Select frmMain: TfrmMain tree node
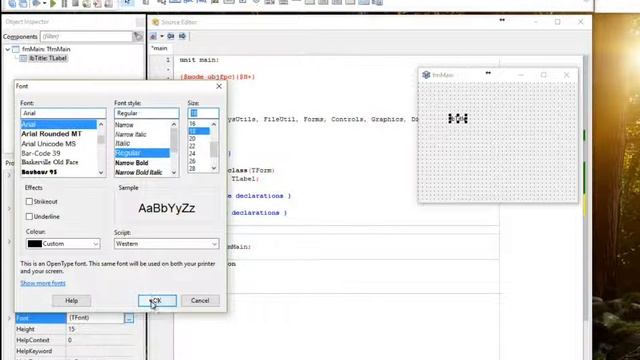Image resolution: width=640 pixels, height=360 pixels. coord(46,49)
